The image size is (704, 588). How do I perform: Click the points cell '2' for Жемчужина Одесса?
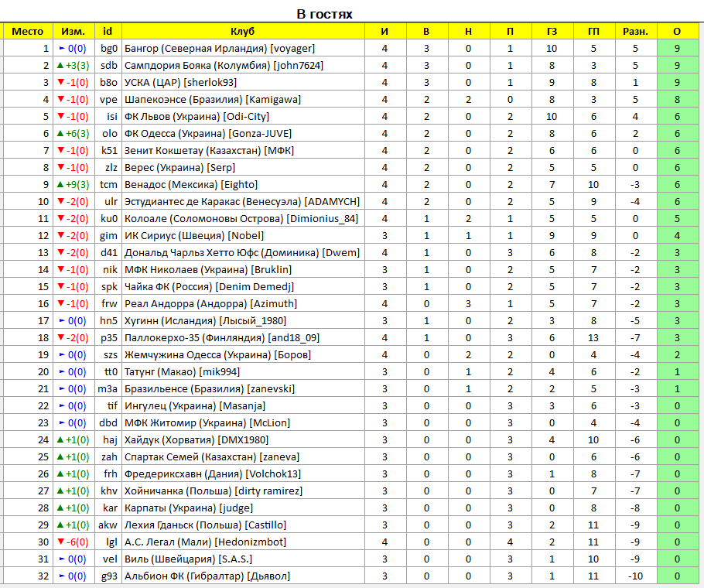pyautogui.click(x=677, y=355)
